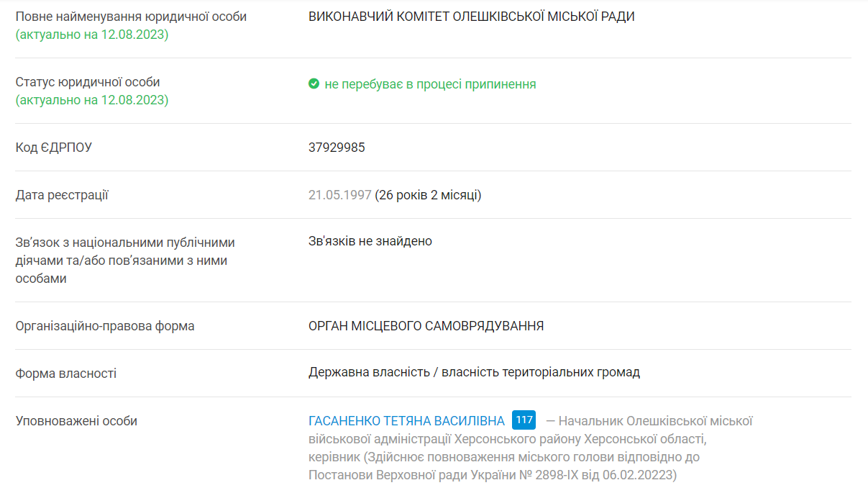Click the 'Статус юридичної особи' label

[x=88, y=82]
